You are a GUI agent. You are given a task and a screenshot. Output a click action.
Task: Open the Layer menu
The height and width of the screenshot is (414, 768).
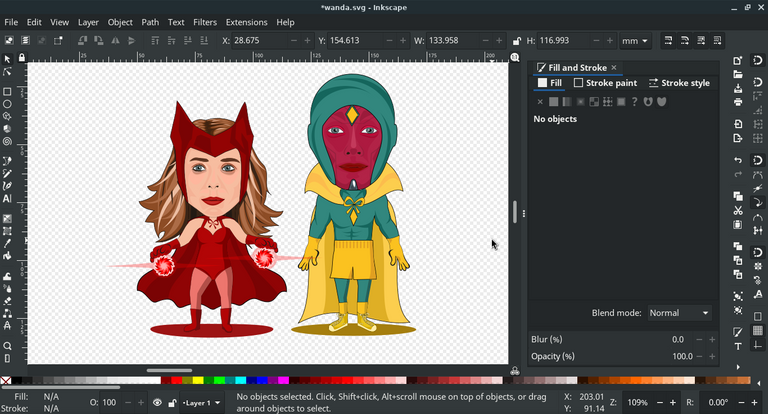click(x=88, y=22)
